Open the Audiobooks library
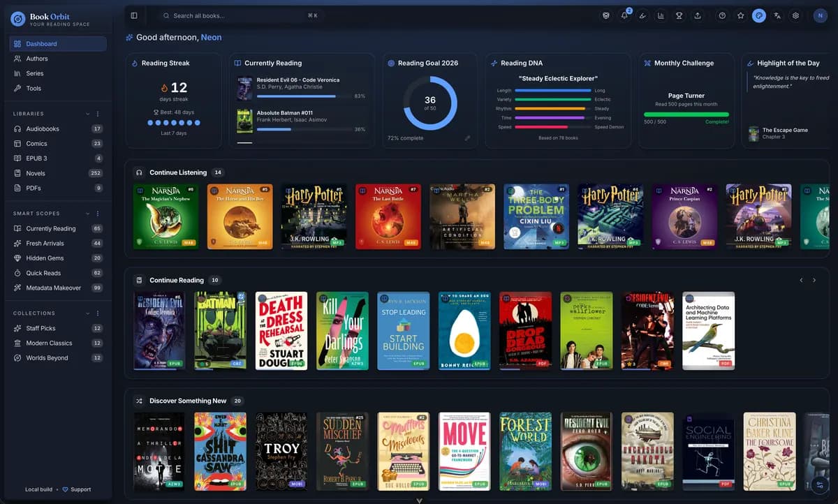 pyautogui.click(x=58, y=129)
